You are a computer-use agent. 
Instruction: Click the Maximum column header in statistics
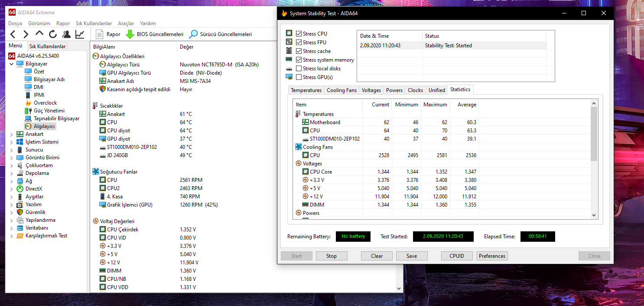coord(435,105)
